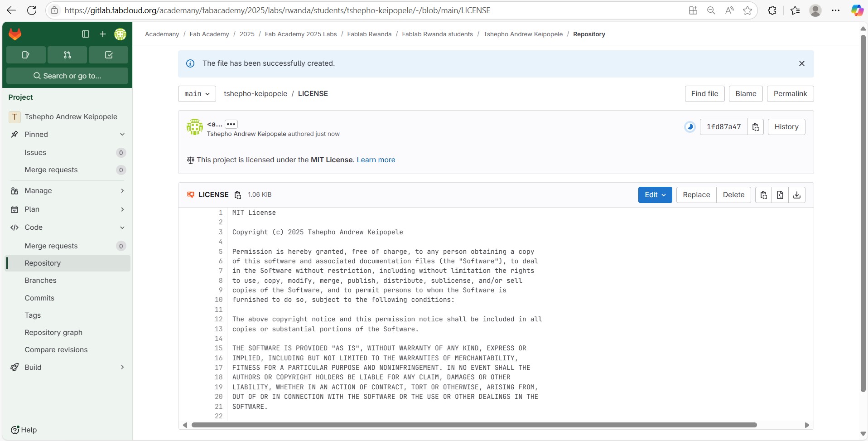Click the horizontal scrollbar under code
Screen dimensions: 868x441
(474, 425)
